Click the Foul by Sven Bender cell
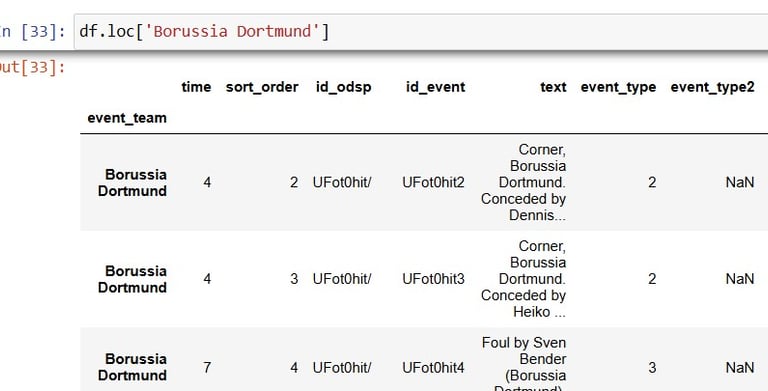 524,364
